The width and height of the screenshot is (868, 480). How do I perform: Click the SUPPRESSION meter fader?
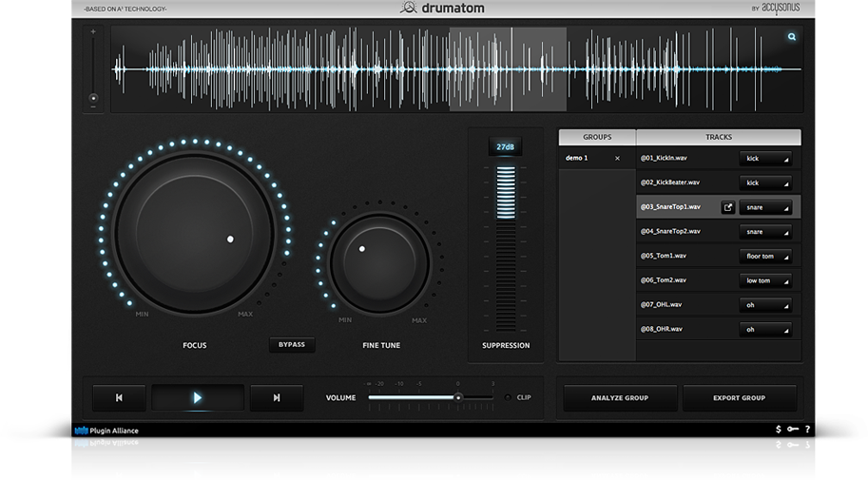pos(506,248)
